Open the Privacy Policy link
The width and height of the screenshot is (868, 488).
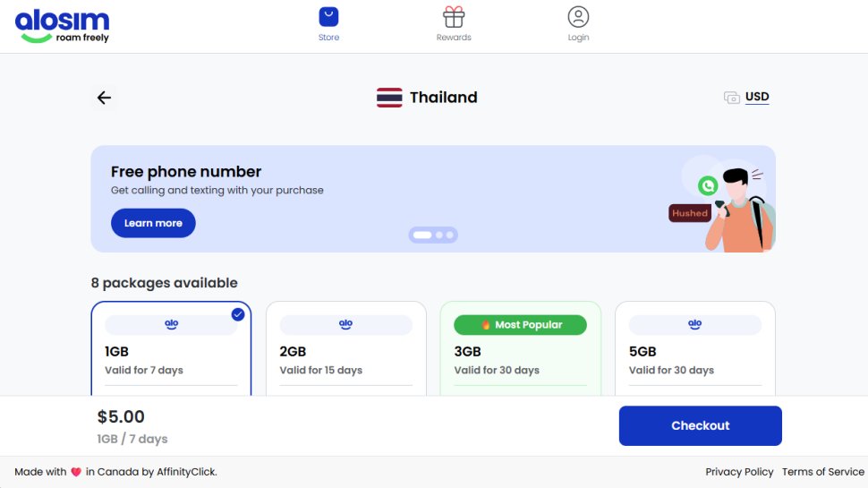click(739, 472)
